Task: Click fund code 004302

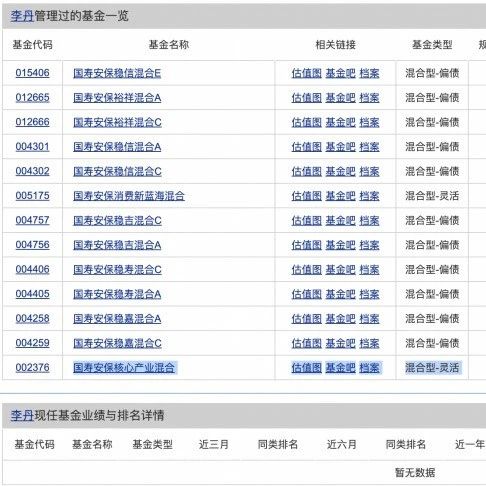Action: (32, 171)
